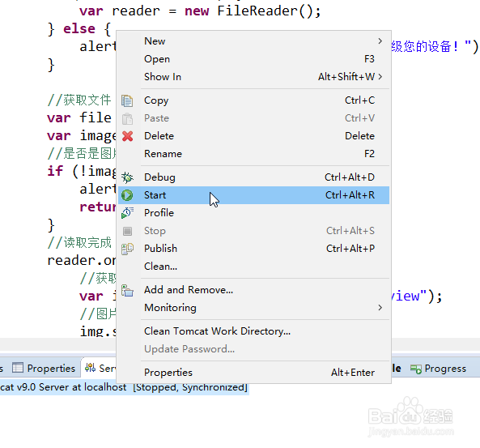480x448 pixels.
Task: Select the greyed Update Password... entry
Action: click(x=253, y=349)
